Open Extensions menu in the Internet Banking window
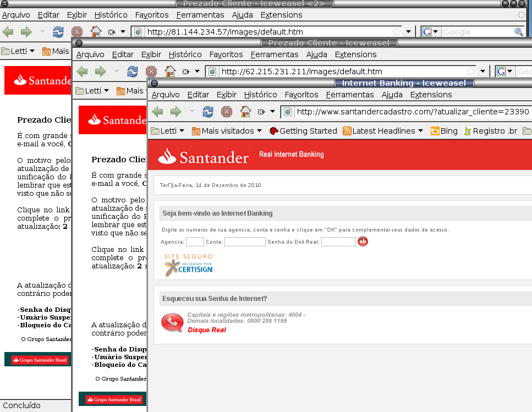Screen dimensions: 532x412 point(431,95)
